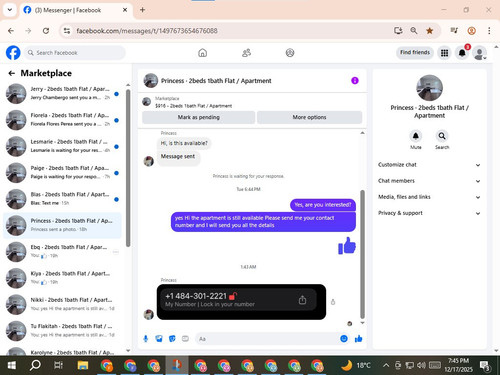Choose a GIF icon in composer

185,339
